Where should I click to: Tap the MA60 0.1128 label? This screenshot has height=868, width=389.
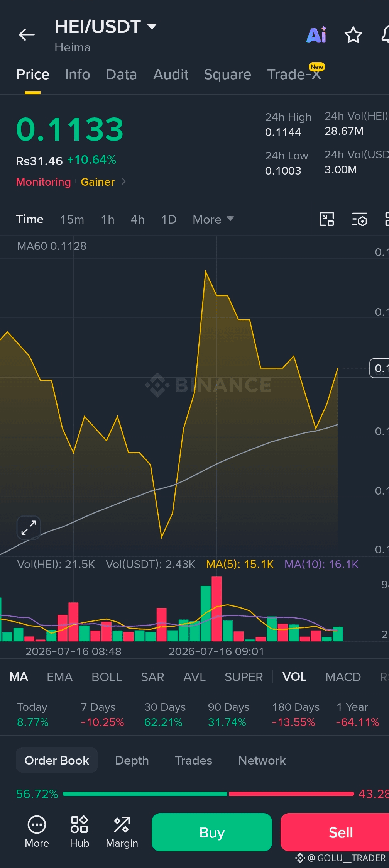coord(52,246)
